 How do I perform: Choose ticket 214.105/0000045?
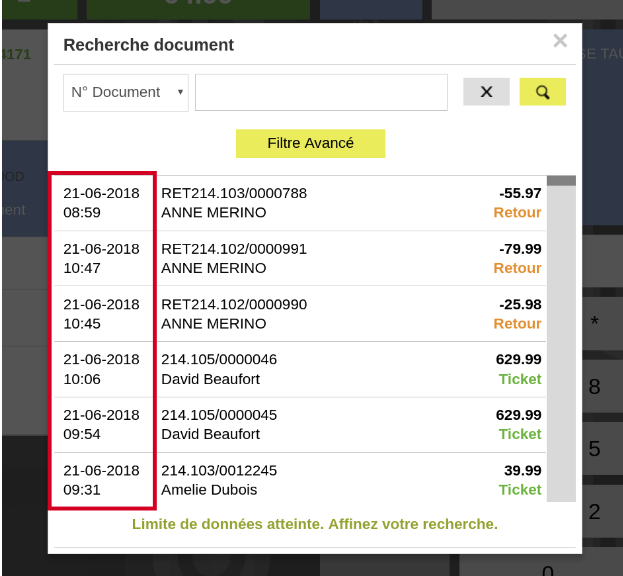tap(219, 414)
